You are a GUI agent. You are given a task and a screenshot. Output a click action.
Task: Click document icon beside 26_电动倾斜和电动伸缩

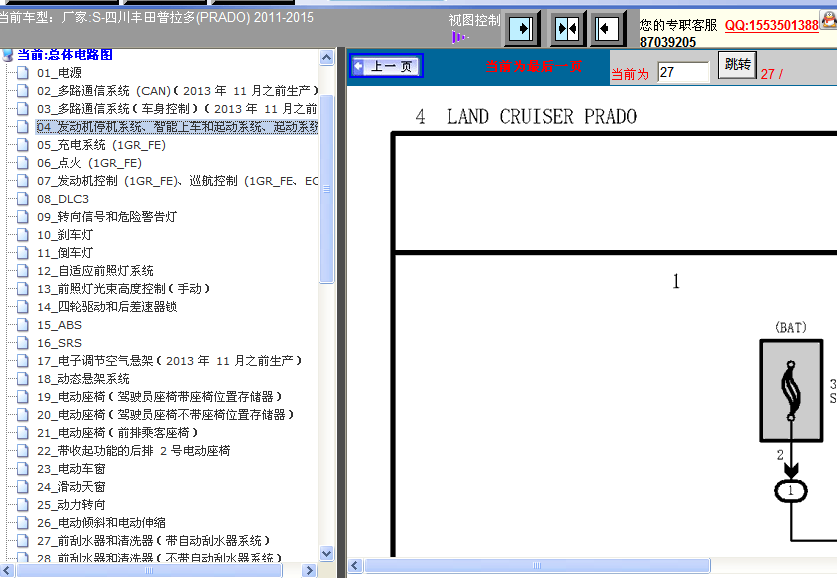22,523
